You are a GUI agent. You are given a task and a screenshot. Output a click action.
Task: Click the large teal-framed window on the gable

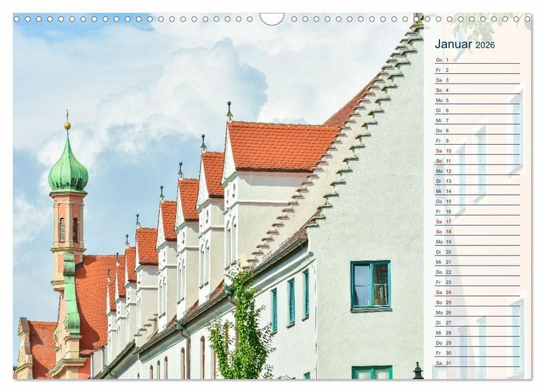[x=371, y=285]
